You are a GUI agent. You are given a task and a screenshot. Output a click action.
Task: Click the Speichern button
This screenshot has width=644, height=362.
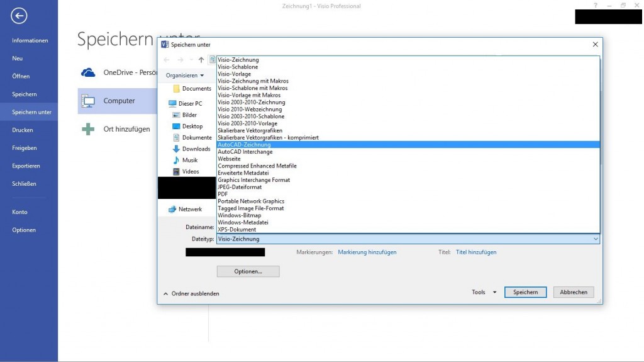526,292
